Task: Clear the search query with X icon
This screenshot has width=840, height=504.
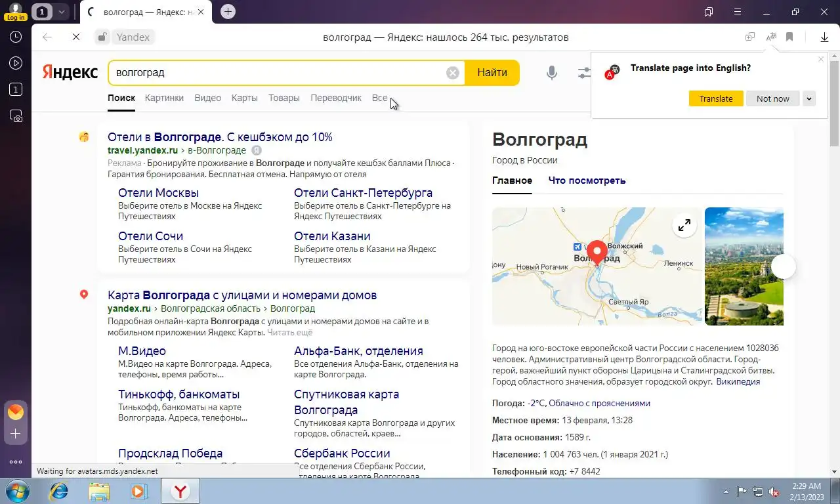Action: point(453,73)
